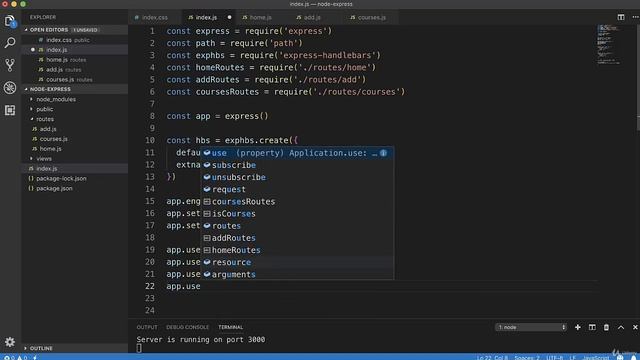Click line 22 'app.use' in editor

coord(183,286)
